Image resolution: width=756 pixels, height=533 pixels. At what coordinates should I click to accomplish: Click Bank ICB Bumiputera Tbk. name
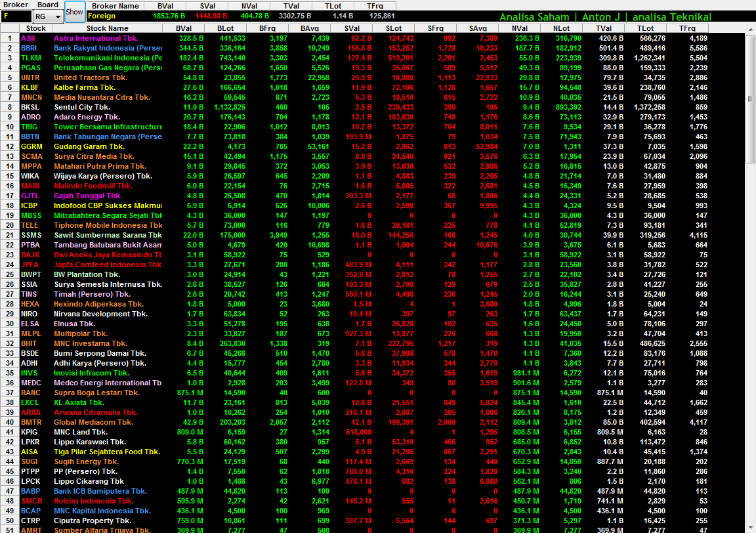(x=100, y=491)
